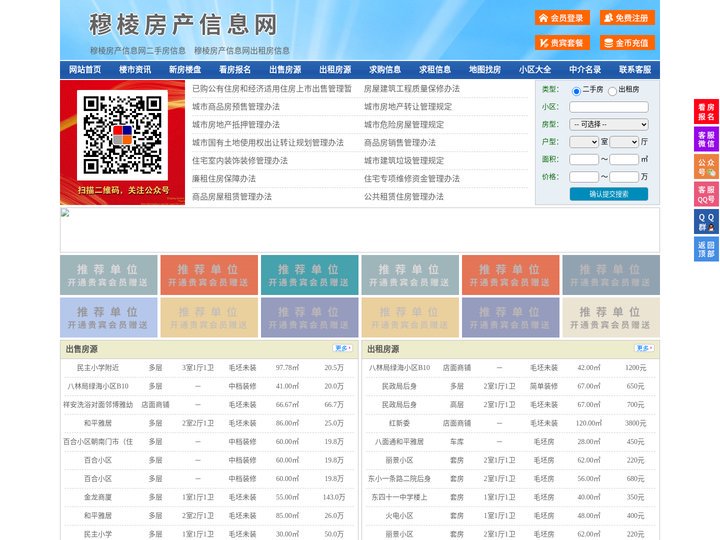Open the 城市房地产抵押管理办法 link
The width and height of the screenshot is (720, 540).
pyautogui.click(x=236, y=124)
